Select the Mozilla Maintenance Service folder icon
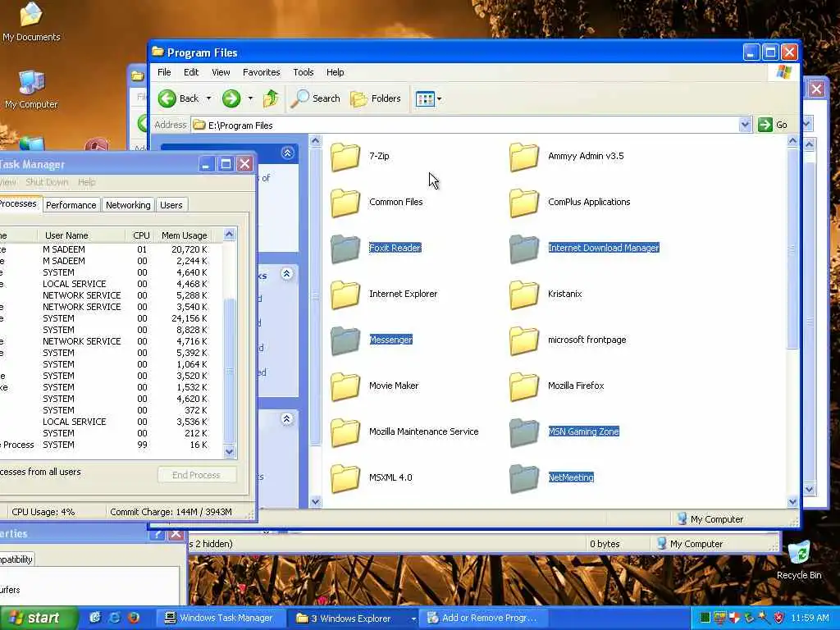Screen dimensions: 840x630 345,432
